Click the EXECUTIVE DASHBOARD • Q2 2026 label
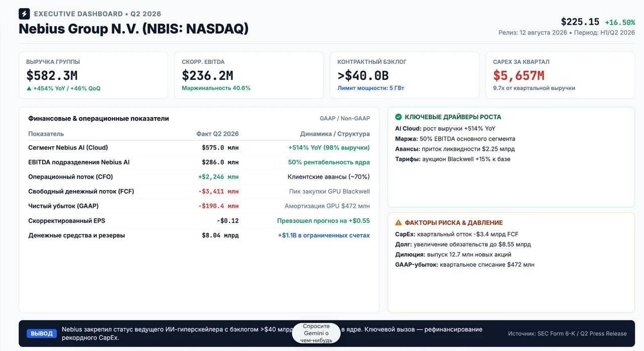 (x=98, y=14)
